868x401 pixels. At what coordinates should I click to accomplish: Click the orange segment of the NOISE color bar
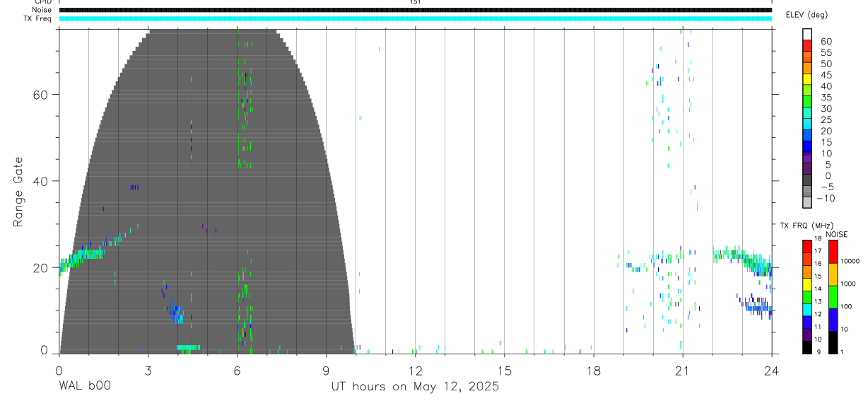(833, 274)
